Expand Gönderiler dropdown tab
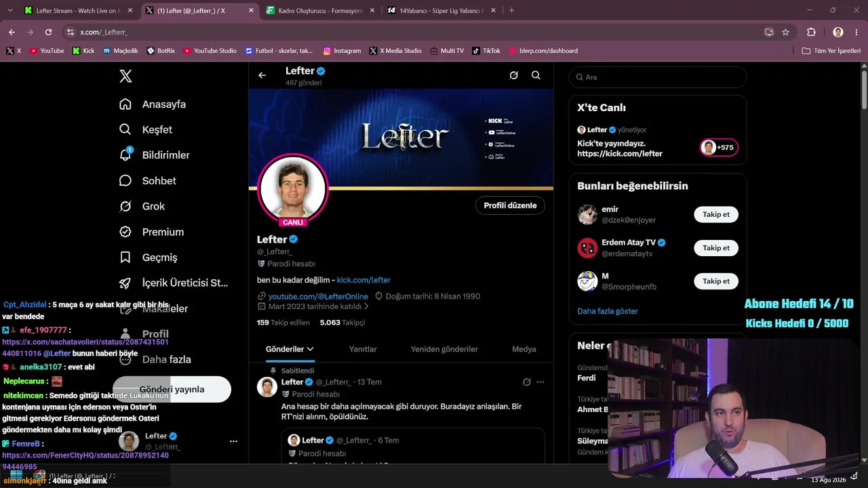 coord(290,349)
